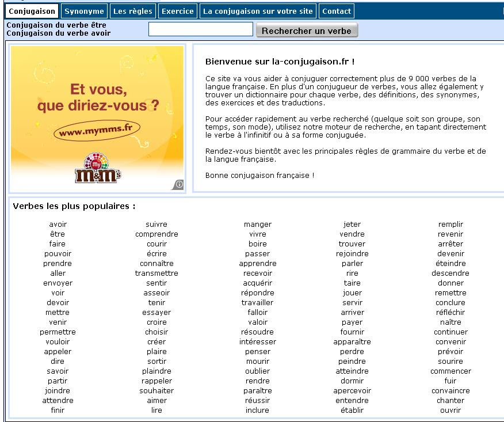Open the verb essayer
The height and width of the screenshot is (422, 504).
pos(156,312)
